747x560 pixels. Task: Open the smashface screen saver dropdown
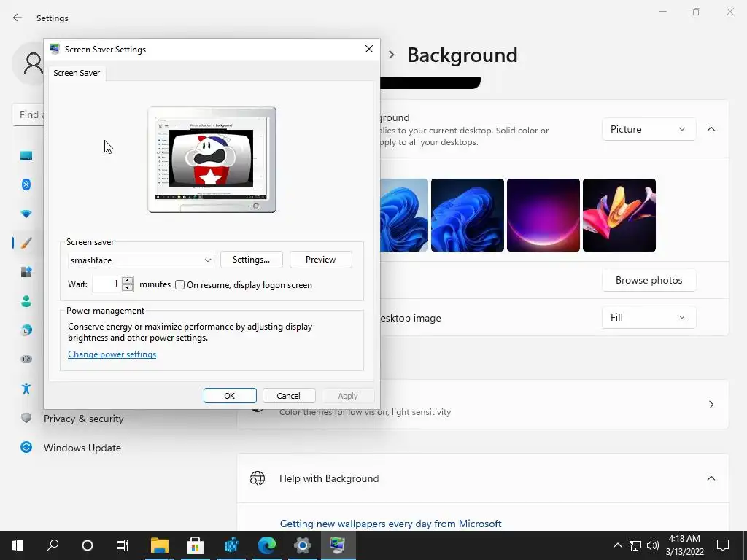point(141,260)
